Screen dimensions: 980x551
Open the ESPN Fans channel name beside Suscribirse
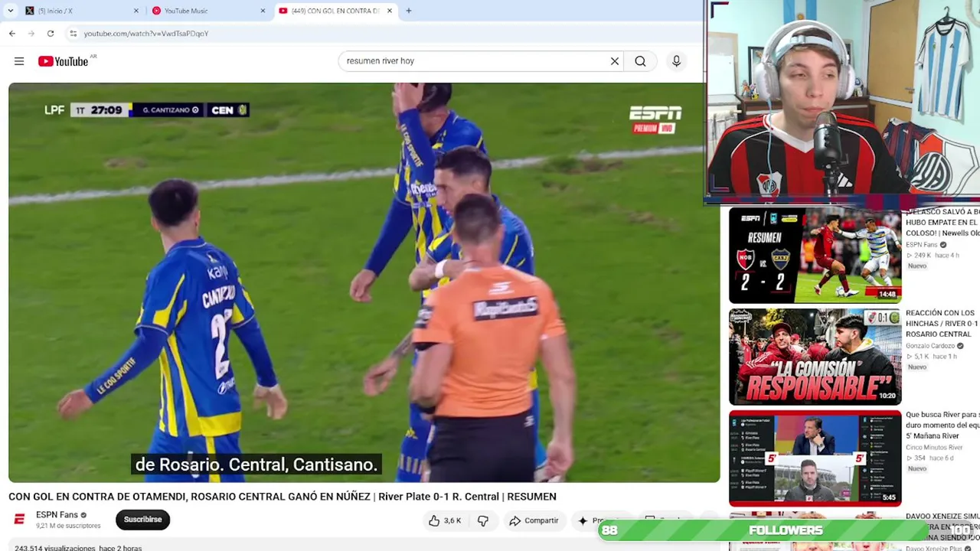point(57,515)
